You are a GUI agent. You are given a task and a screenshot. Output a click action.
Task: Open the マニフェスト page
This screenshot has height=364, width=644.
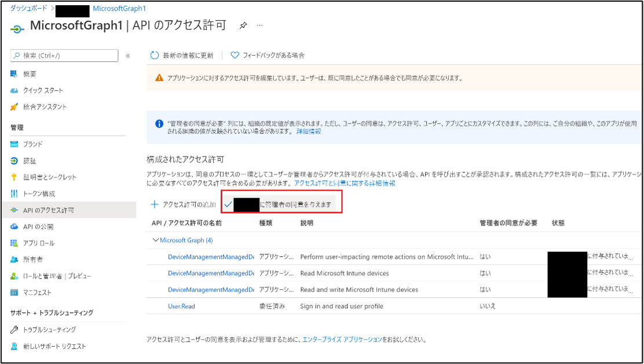(x=38, y=293)
